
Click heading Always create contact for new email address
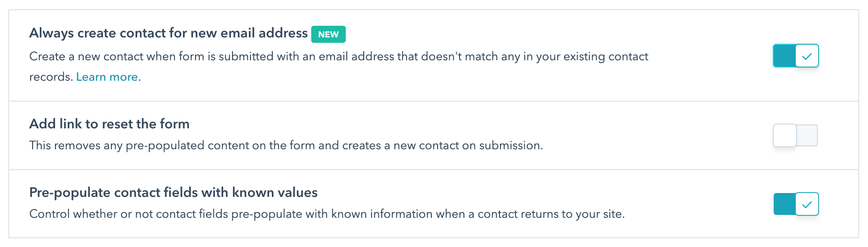coord(168,33)
